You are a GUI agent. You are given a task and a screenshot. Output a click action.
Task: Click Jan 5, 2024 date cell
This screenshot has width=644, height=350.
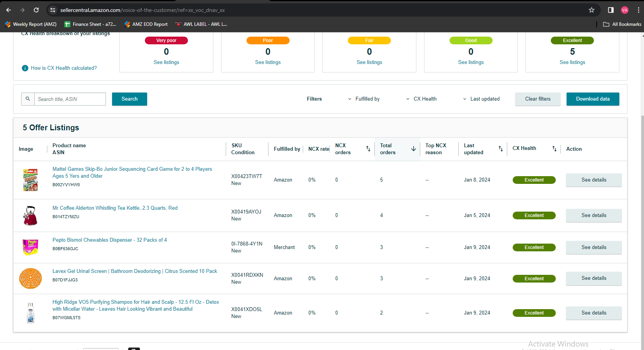click(x=477, y=215)
